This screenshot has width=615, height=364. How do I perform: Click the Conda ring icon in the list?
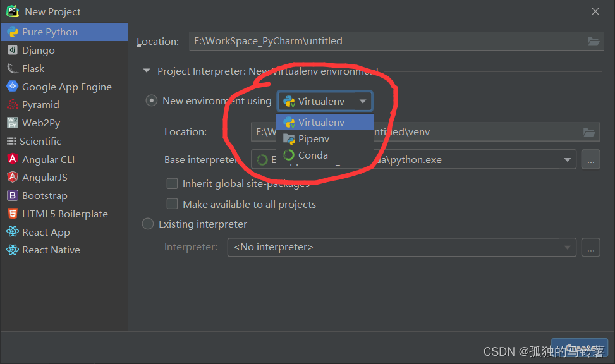coord(289,155)
